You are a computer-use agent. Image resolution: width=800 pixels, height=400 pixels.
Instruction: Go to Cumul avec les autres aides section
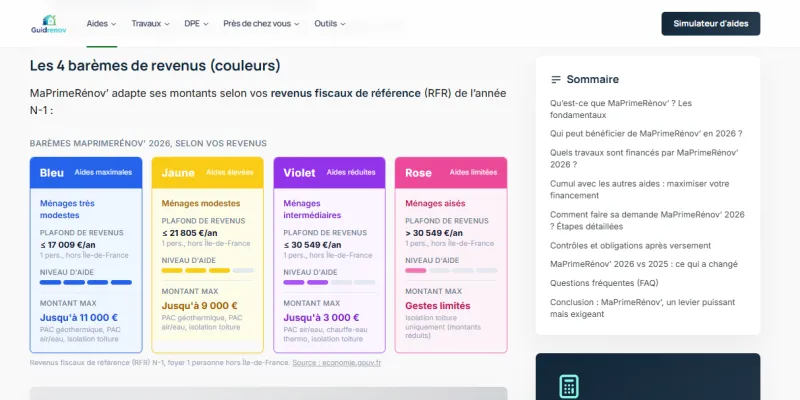pyautogui.click(x=640, y=189)
